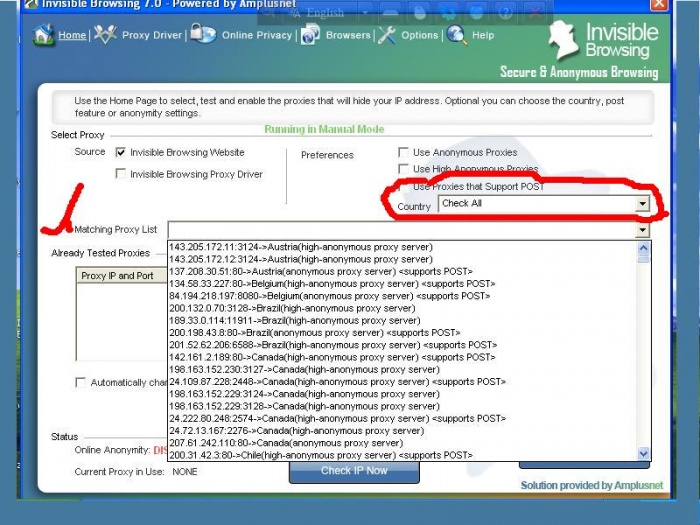Click the Options wrench icon
The height and width of the screenshot is (525, 700).
pos(387,35)
